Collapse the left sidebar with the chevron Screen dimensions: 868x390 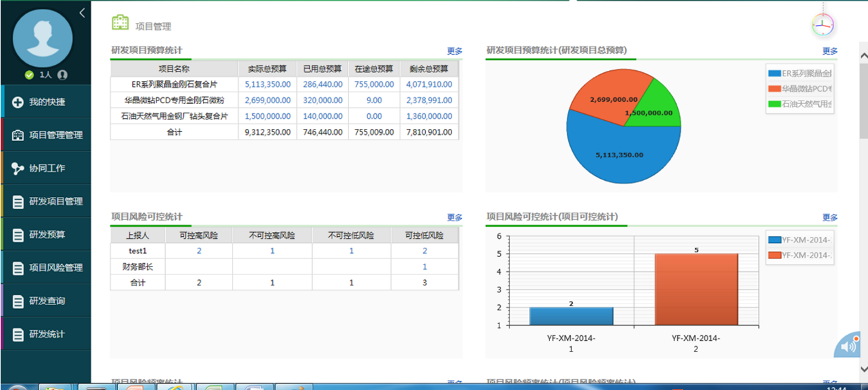coord(82,13)
